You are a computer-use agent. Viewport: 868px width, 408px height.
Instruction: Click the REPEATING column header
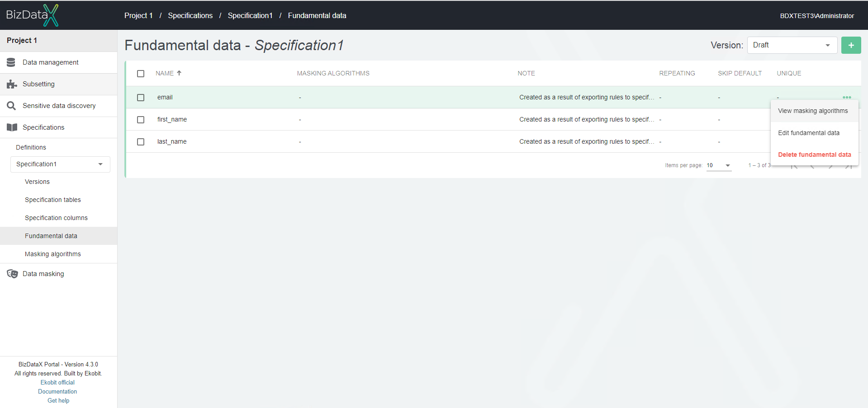pyautogui.click(x=677, y=73)
